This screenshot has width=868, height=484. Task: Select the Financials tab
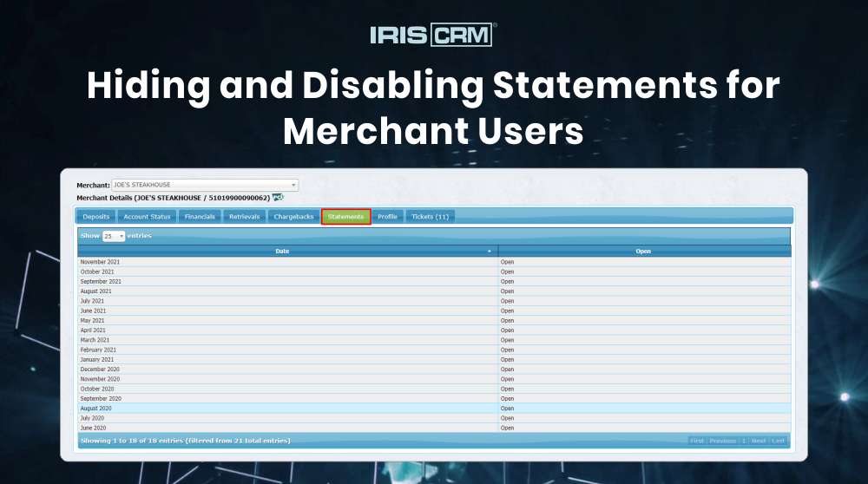tap(200, 217)
